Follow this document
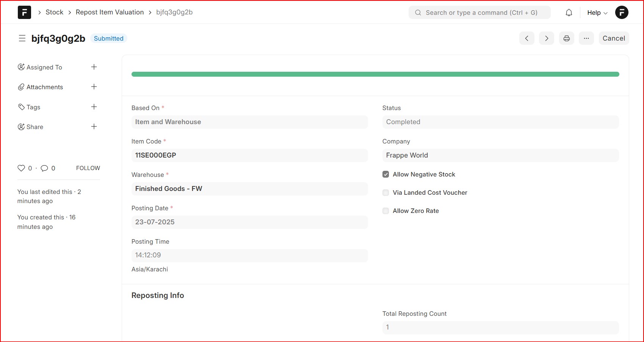 [x=88, y=168]
